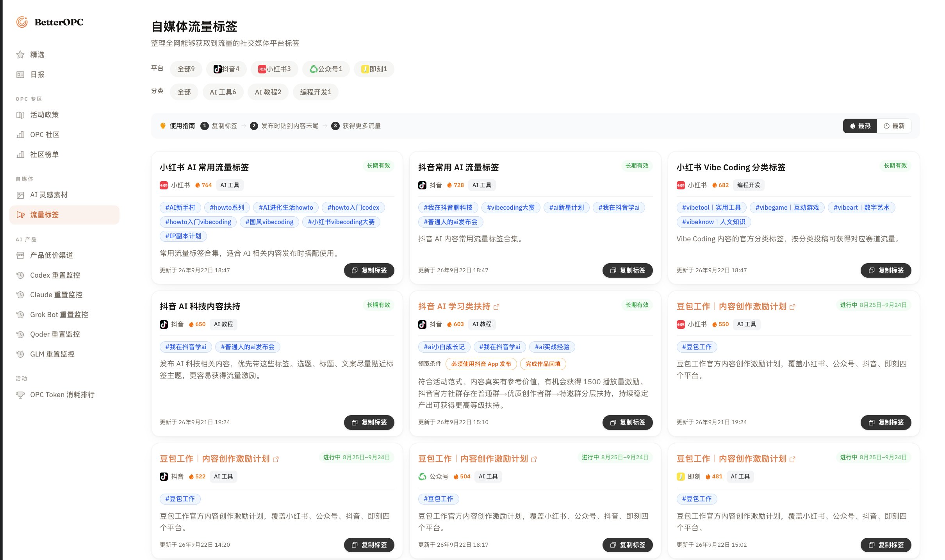Click Codex 重置监控 clock icon
Image resolution: width=945 pixels, height=560 pixels.
click(20, 275)
